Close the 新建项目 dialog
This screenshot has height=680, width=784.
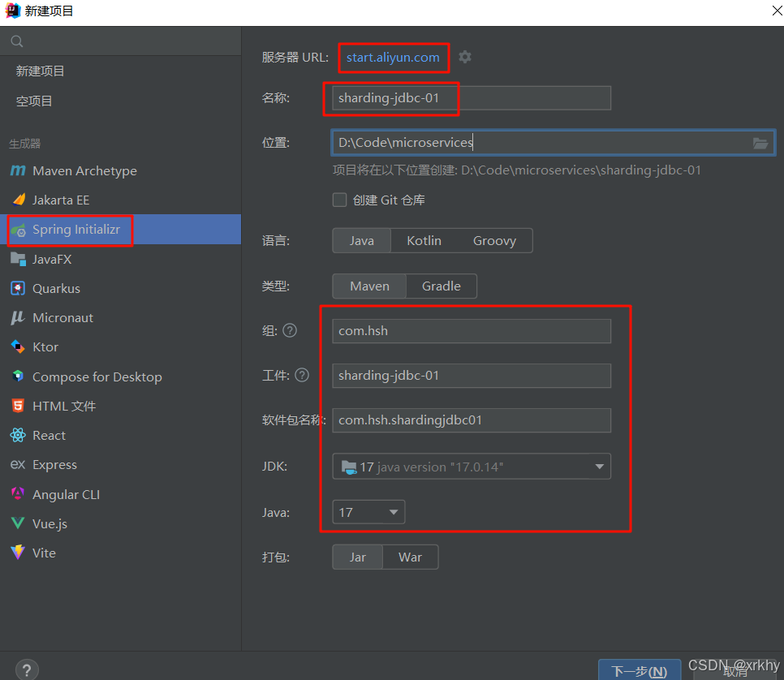tap(777, 11)
